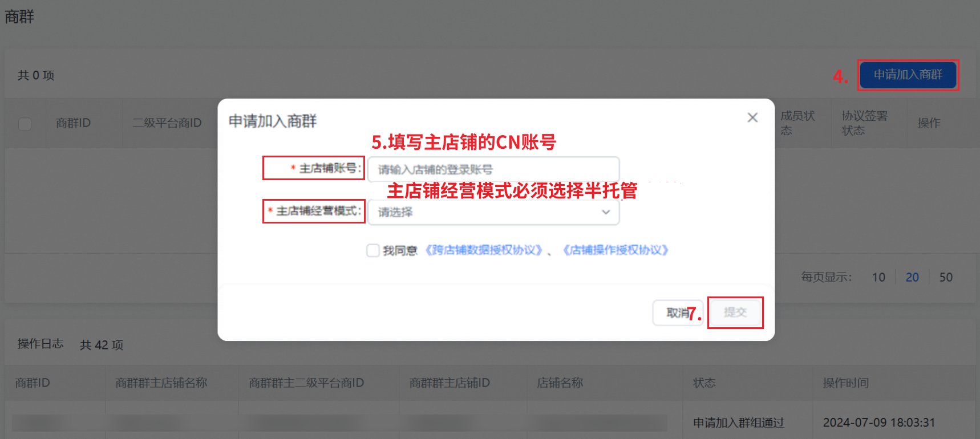Close the 申请加入商群 dialog

click(752, 117)
